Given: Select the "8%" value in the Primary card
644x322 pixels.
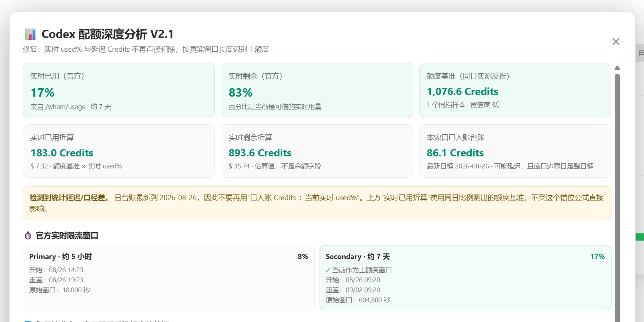Looking at the screenshot, I should pyautogui.click(x=303, y=257).
